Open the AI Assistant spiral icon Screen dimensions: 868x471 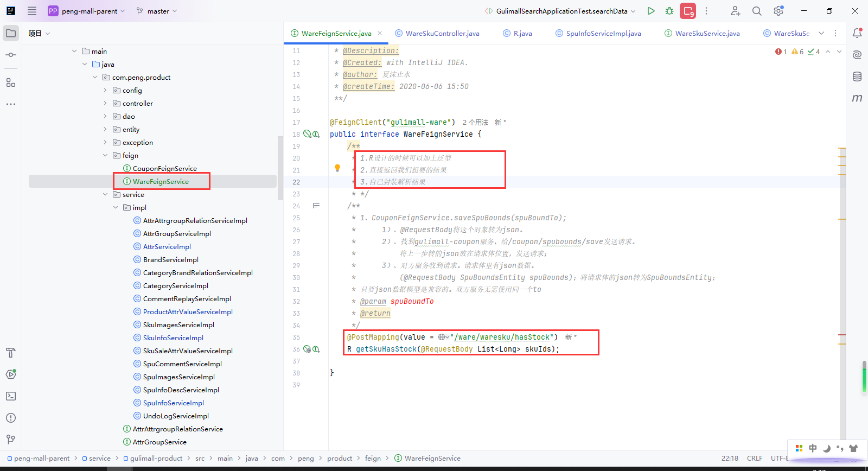[857, 55]
